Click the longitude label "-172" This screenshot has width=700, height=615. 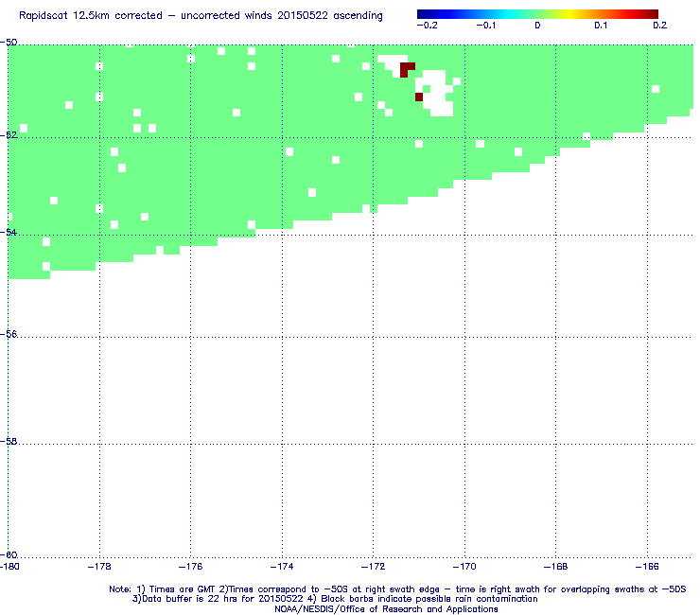374,567
